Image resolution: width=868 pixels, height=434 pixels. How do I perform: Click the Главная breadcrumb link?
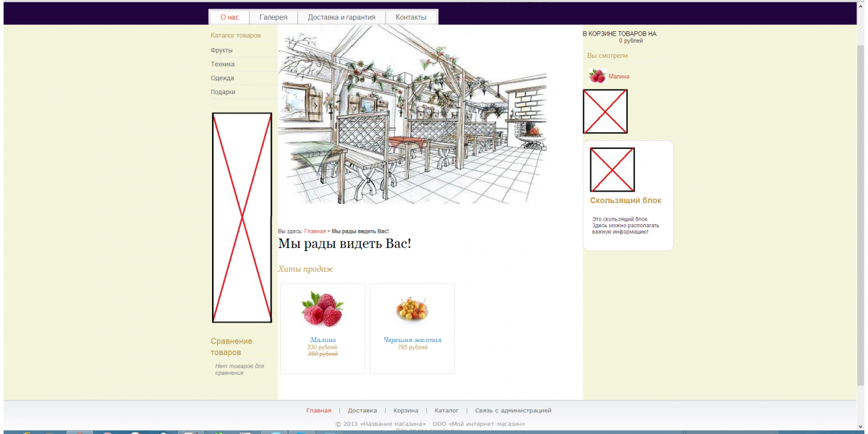pyautogui.click(x=315, y=231)
